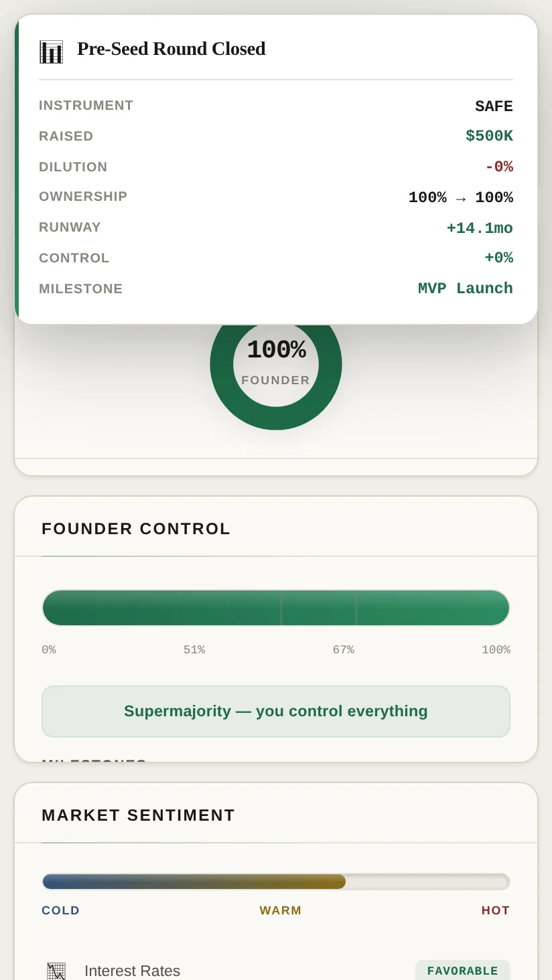552x980 pixels.
Task: Click the market sentiment gauge bar
Action: (x=276, y=882)
